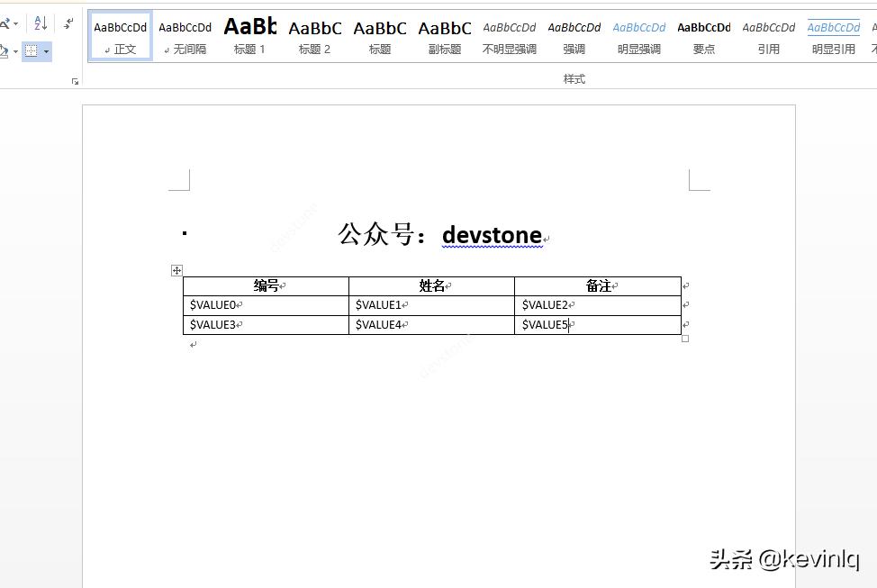Viewport: 877px width, 588px height.
Task: Click the A-Z sort icon
Action: coord(38,22)
